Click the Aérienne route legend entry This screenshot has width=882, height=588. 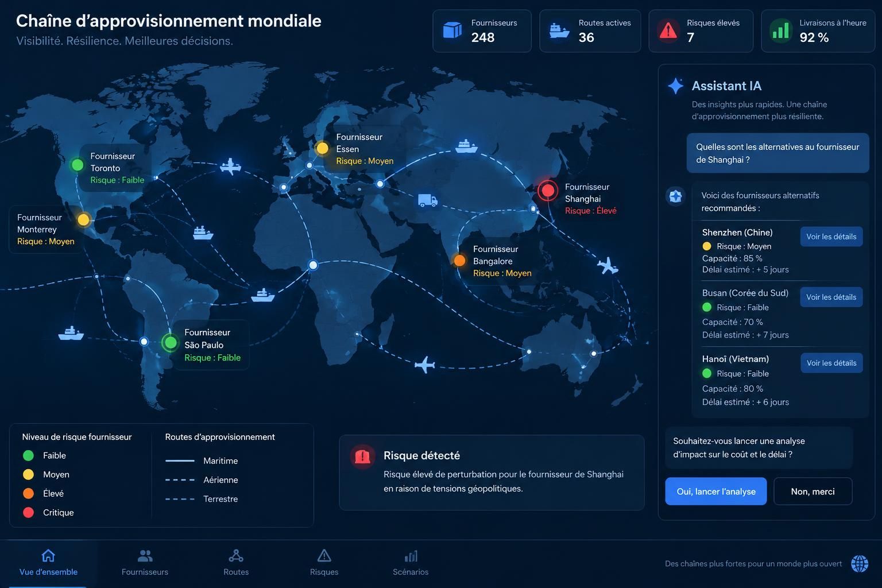pos(202,479)
